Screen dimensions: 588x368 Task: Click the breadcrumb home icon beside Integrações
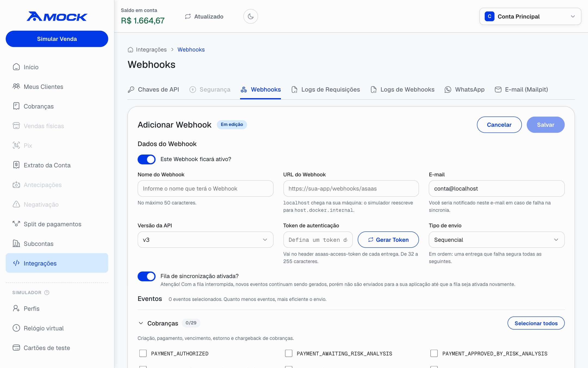[131, 50]
